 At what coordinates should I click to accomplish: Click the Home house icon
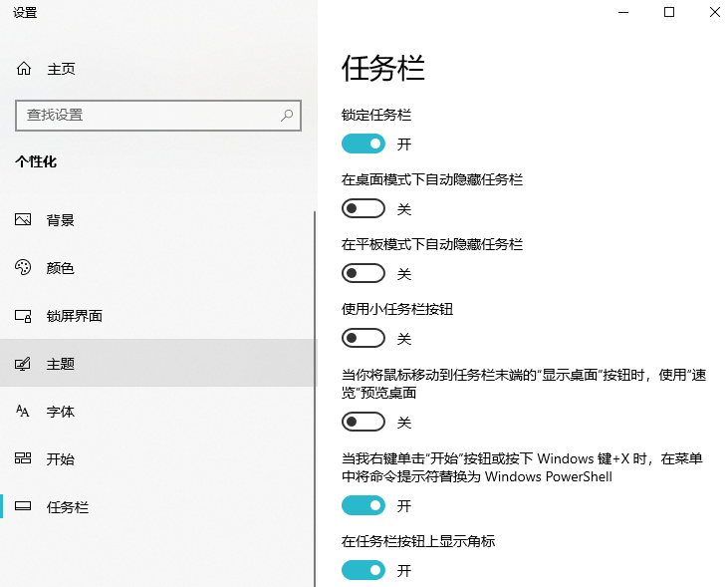pyautogui.click(x=24, y=69)
